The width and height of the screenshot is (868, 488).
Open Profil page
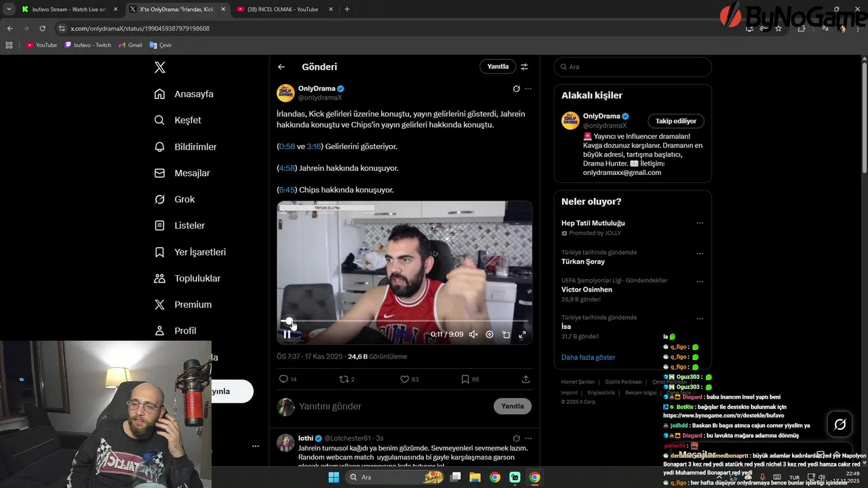[x=175, y=331]
